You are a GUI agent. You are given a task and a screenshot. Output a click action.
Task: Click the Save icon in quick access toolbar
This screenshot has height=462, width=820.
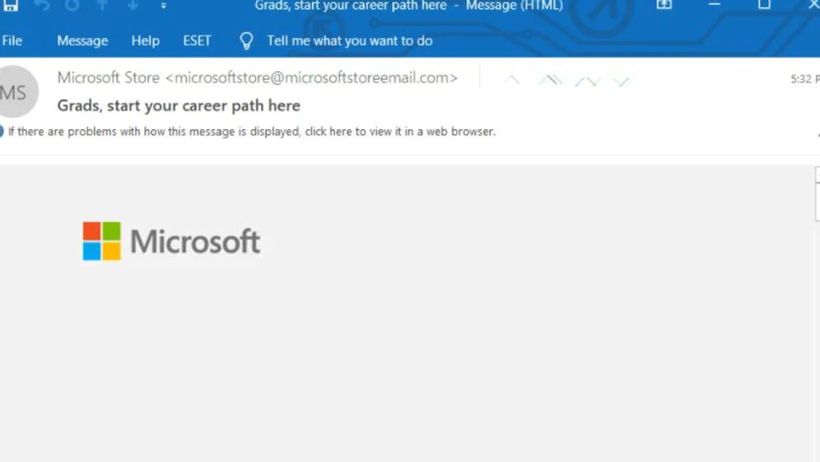10,6
